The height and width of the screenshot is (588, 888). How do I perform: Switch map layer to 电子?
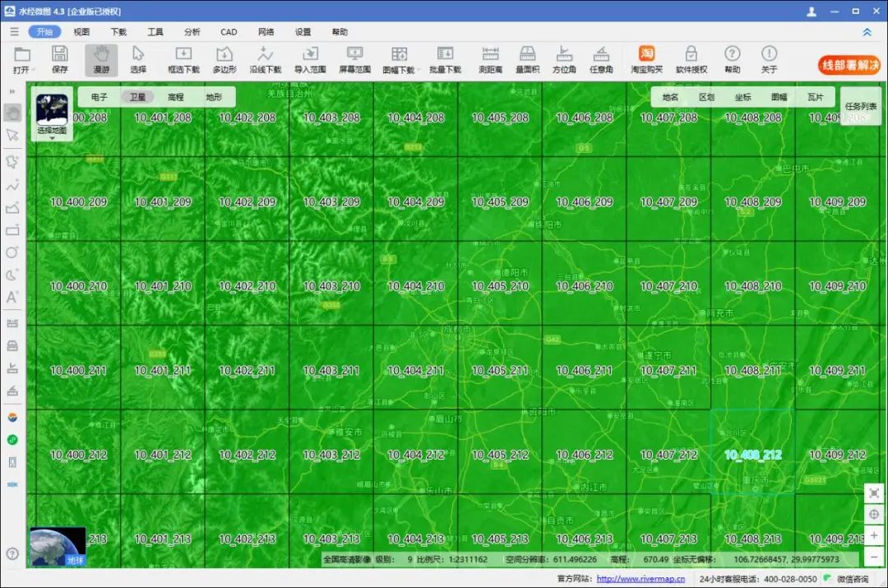click(x=99, y=97)
